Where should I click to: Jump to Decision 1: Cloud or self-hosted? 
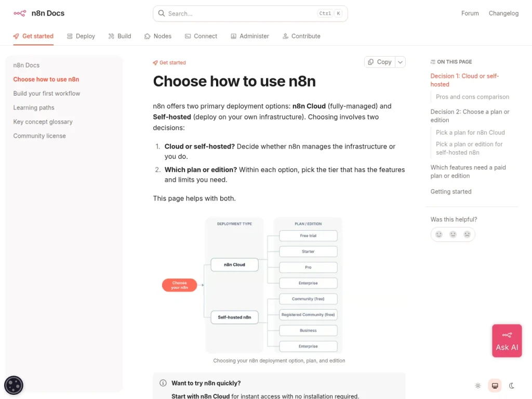click(x=464, y=80)
